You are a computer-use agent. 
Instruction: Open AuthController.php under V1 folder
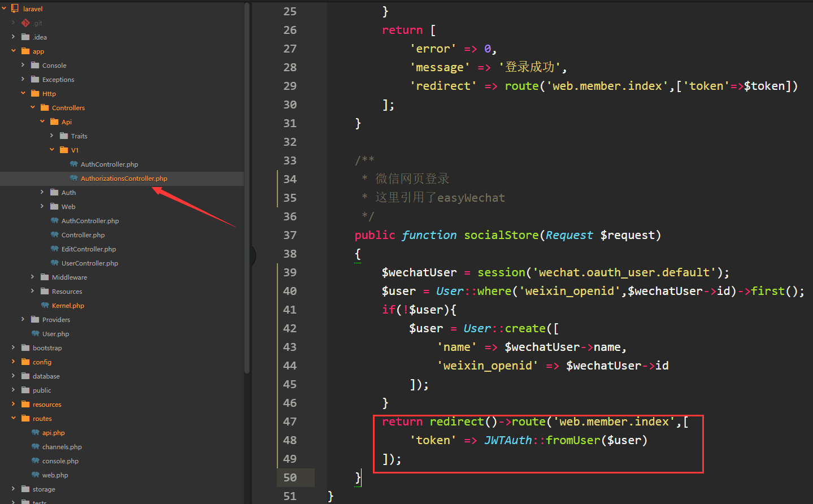pos(109,164)
